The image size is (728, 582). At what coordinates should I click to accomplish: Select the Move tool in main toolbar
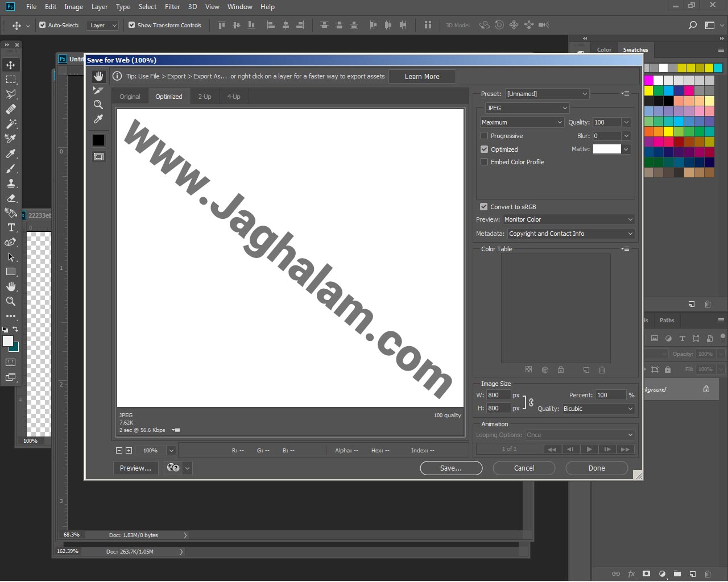click(x=11, y=65)
